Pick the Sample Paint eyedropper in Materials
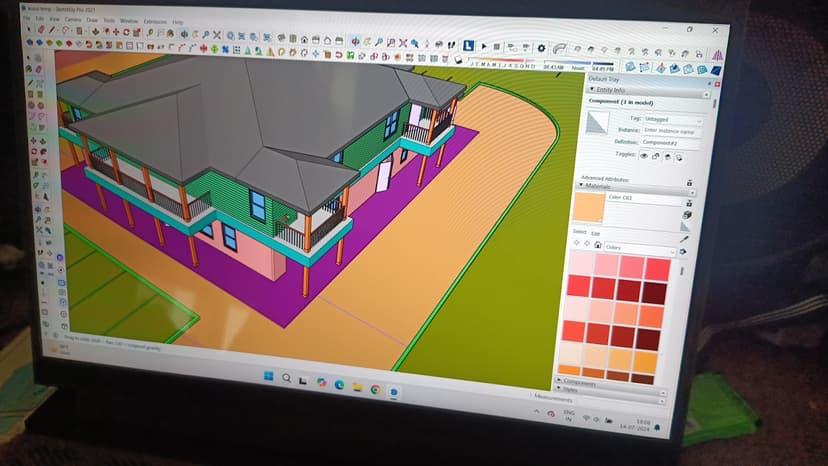Screen dimensions: 828x466 [x=684, y=239]
